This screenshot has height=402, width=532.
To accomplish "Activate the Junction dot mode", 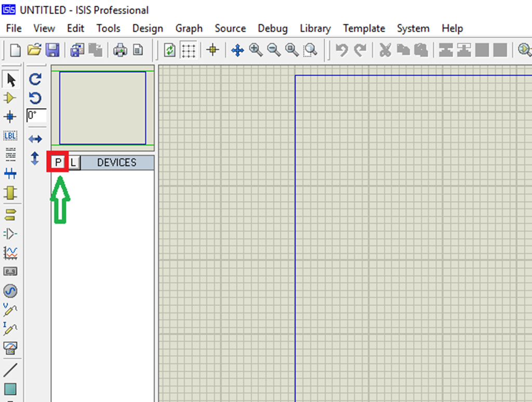I will [11, 117].
